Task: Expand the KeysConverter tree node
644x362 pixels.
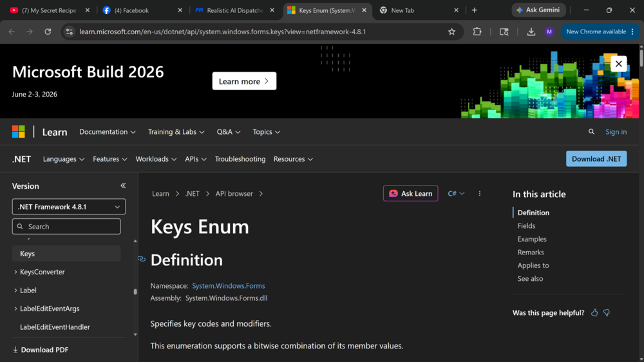Action: coord(15,272)
